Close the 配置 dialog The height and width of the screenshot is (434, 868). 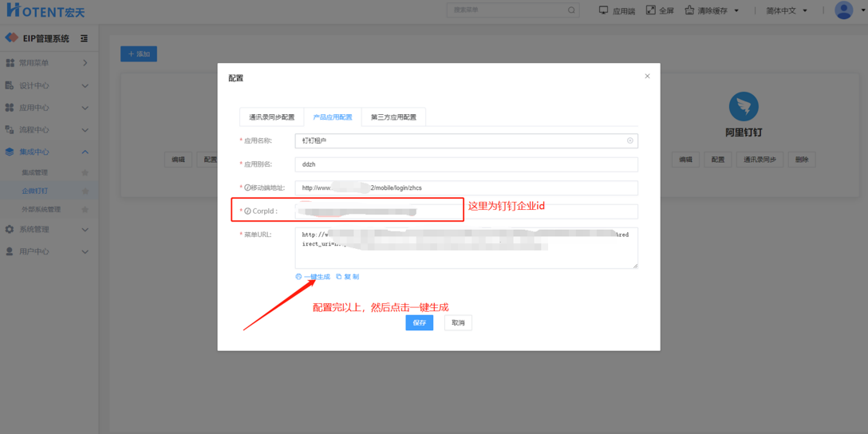[647, 77]
